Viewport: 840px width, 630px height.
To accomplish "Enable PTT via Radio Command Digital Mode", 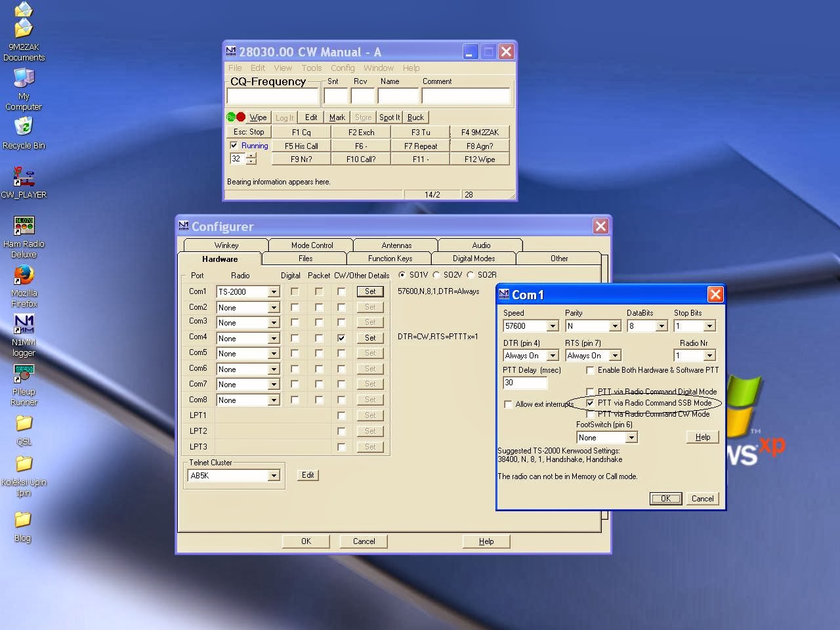I will click(590, 392).
